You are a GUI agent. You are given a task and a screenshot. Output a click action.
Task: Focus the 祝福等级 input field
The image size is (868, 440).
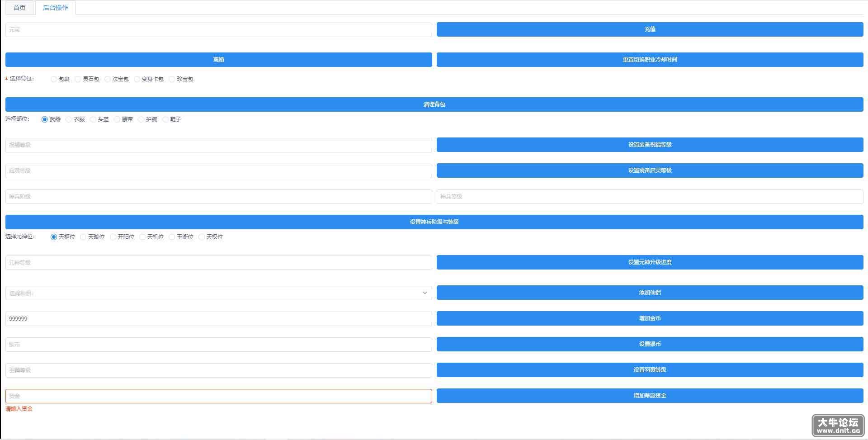tap(219, 145)
